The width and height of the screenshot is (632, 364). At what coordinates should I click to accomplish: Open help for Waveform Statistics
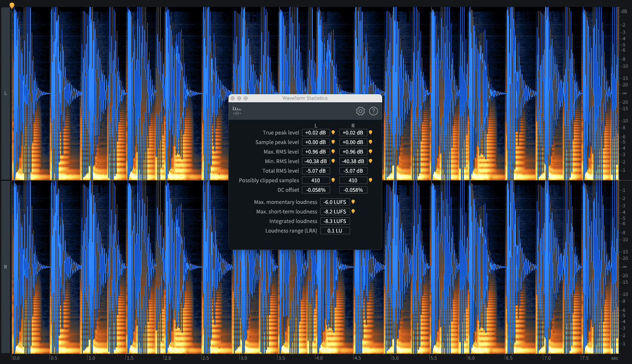[374, 111]
